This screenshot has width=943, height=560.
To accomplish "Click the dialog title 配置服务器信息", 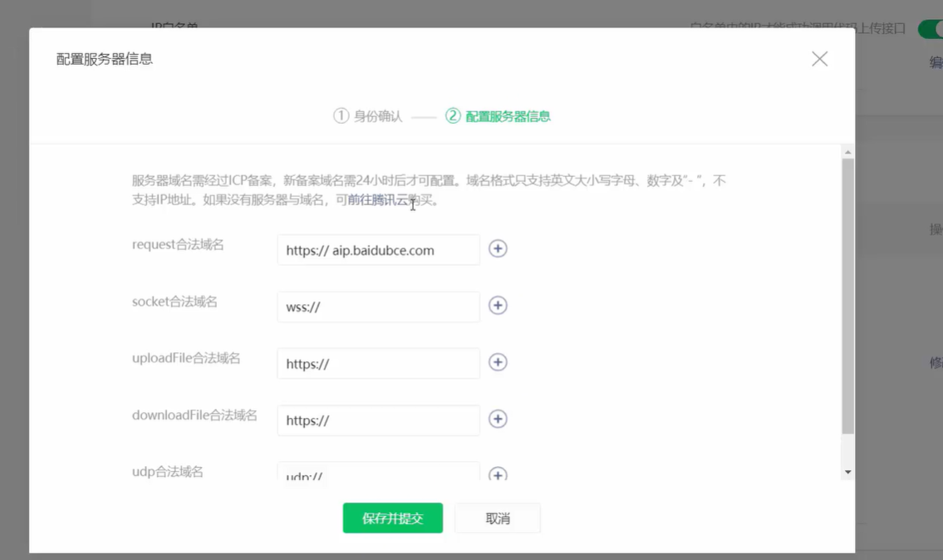I will coord(104,59).
